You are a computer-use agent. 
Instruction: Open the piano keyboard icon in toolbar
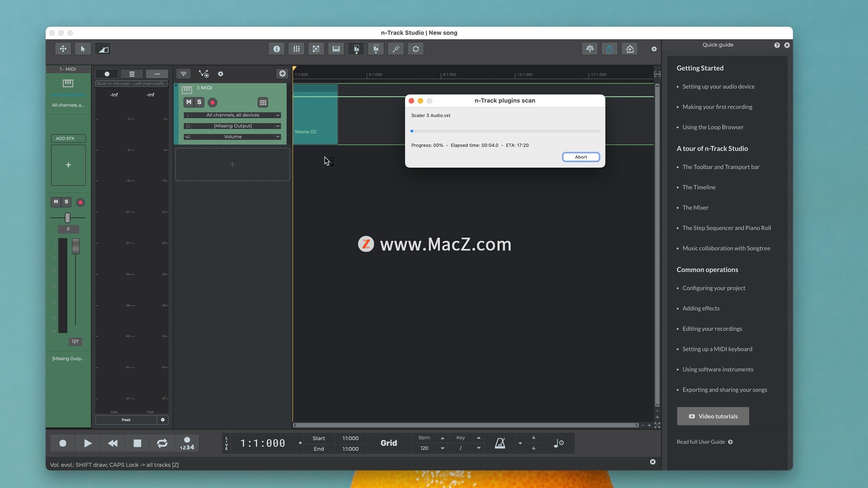click(336, 49)
